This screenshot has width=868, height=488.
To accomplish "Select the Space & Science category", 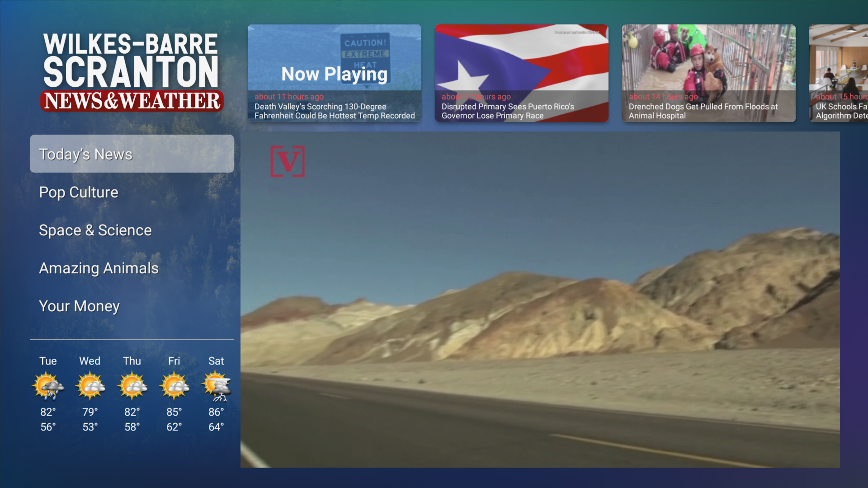I will [x=95, y=230].
